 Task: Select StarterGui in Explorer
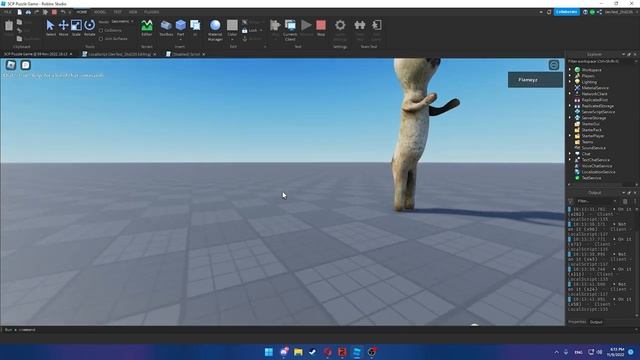(x=590, y=124)
